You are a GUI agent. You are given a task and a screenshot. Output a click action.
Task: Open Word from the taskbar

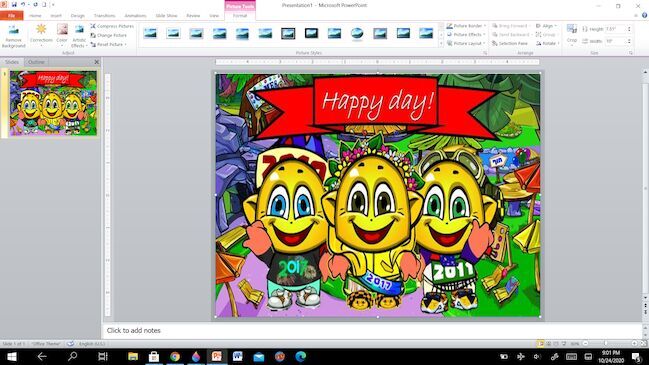tap(238, 356)
